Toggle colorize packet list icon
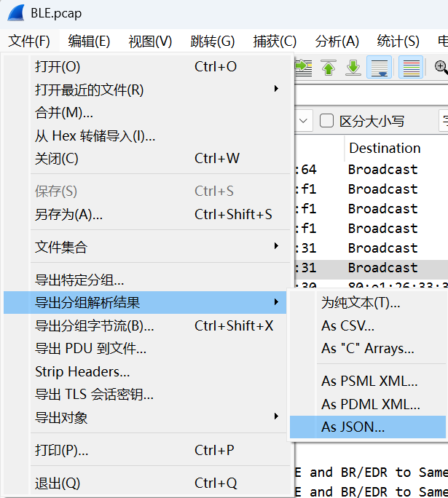Viewport: 448px width, 498px height. click(411, 67)
